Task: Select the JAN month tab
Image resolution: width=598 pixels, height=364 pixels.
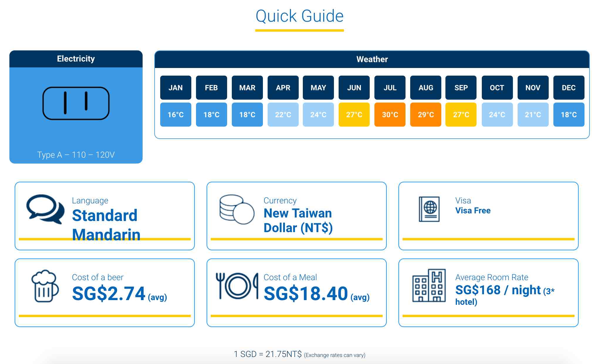Action: coord(175,88)
